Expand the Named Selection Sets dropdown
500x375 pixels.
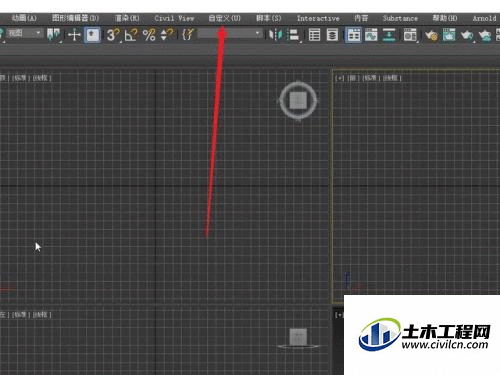pos(230,33)
